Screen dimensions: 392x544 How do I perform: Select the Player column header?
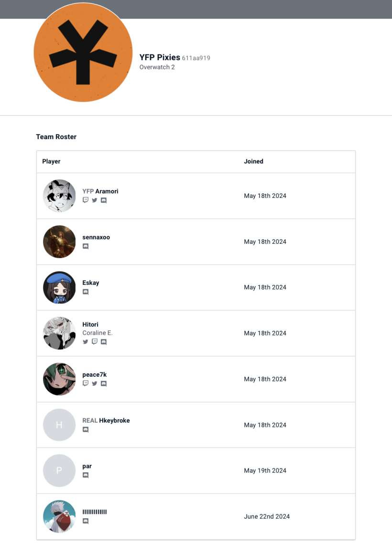coord(51,161)
